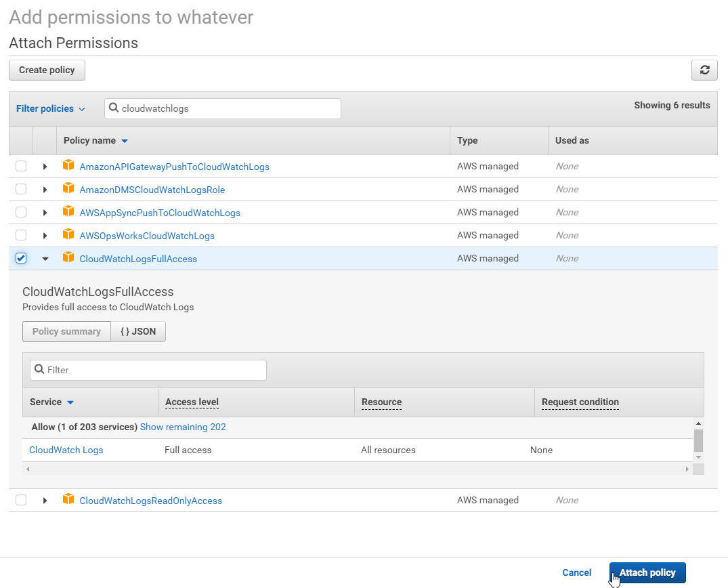This screenshot has width=728, height=588.
Task: Expand the CloudWatchLogsReadOnlyAccess row arrow
Action: coord(45,500)
